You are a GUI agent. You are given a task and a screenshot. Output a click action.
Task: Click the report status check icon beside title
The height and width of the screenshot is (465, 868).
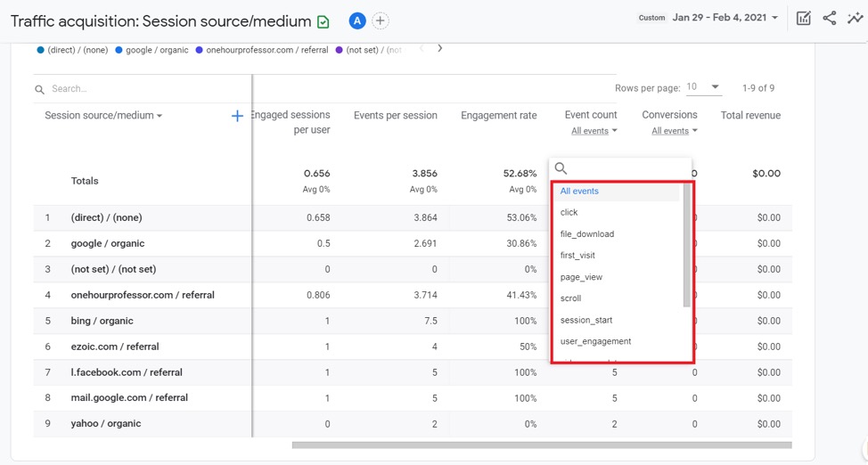pyautogui.click(x=323, y=21)
